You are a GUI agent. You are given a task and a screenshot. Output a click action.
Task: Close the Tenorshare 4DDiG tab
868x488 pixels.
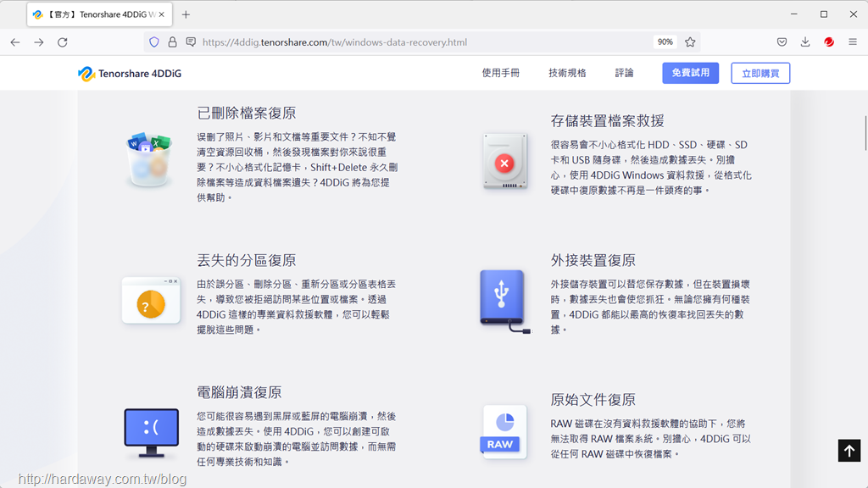pyautogui.click(x=162, y=15)
